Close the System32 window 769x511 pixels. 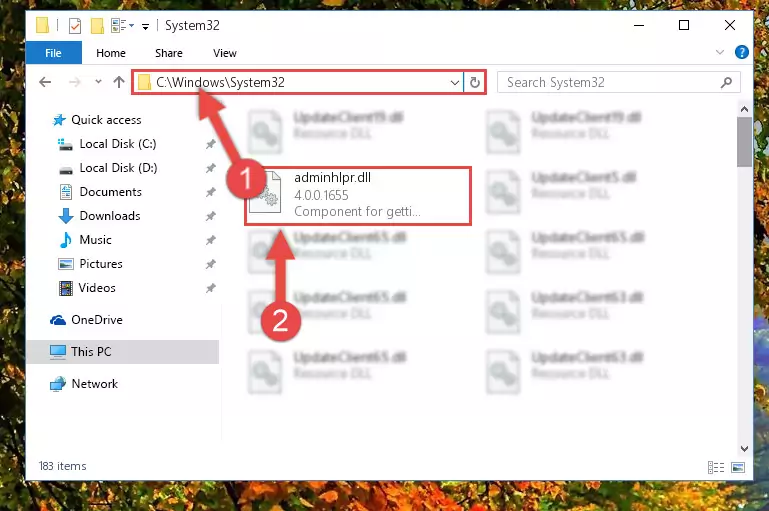point(730,26)
